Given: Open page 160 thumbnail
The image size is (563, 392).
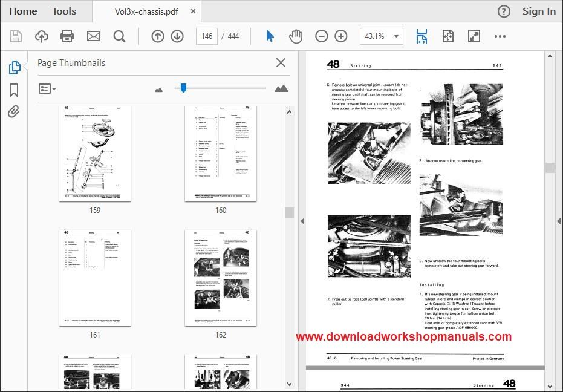Looking at the screenshot, I should coord(221,154).
